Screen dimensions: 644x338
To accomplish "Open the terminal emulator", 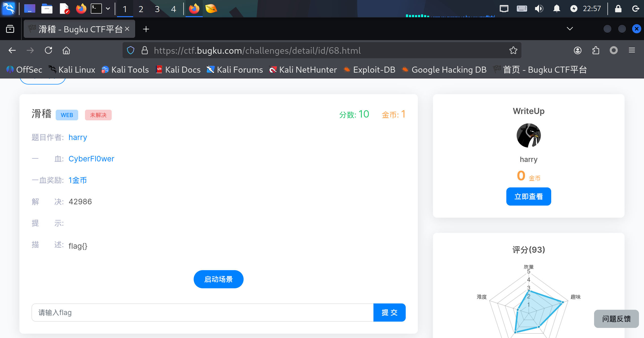I will click(96, 9).
